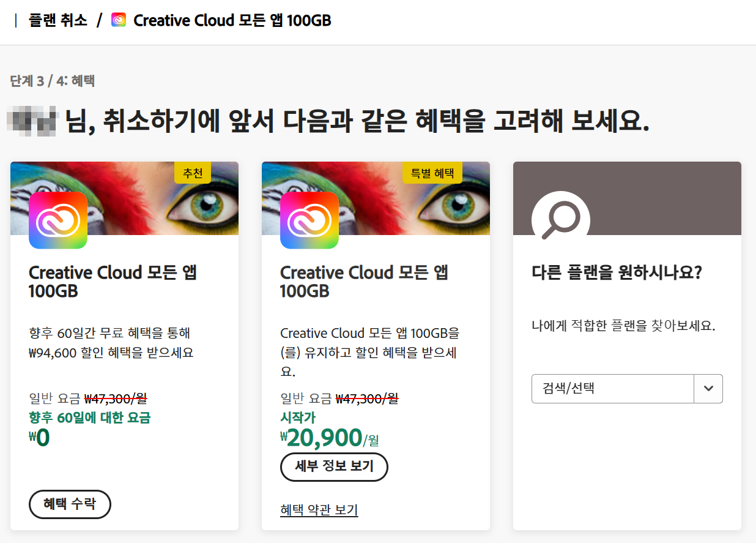756x543 pixels.
Task: Click the 단계 3 / 4: 혜택 step label
Action: (52, 80)
